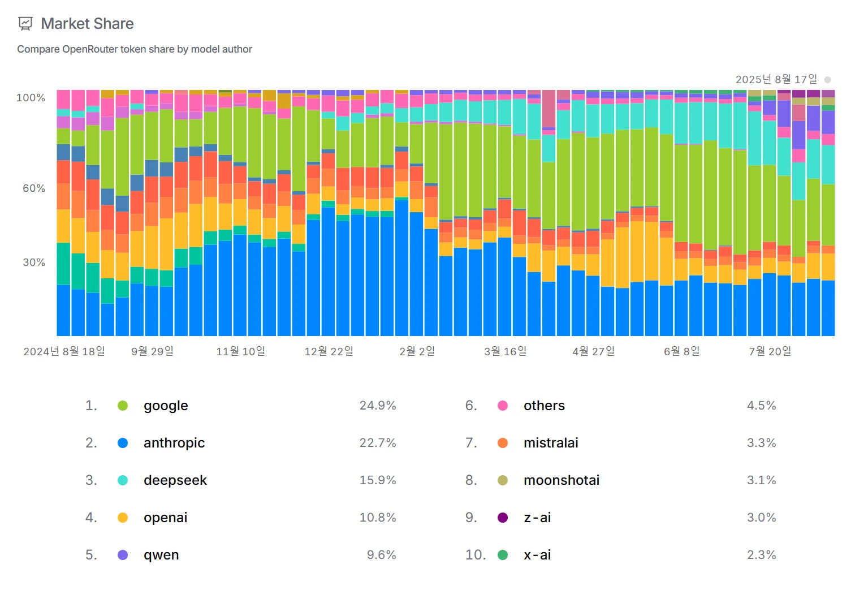Click the Market Share chart icon
Image resolution: width=868 pixels, height=607 pixels.
(x=25, y=24)
